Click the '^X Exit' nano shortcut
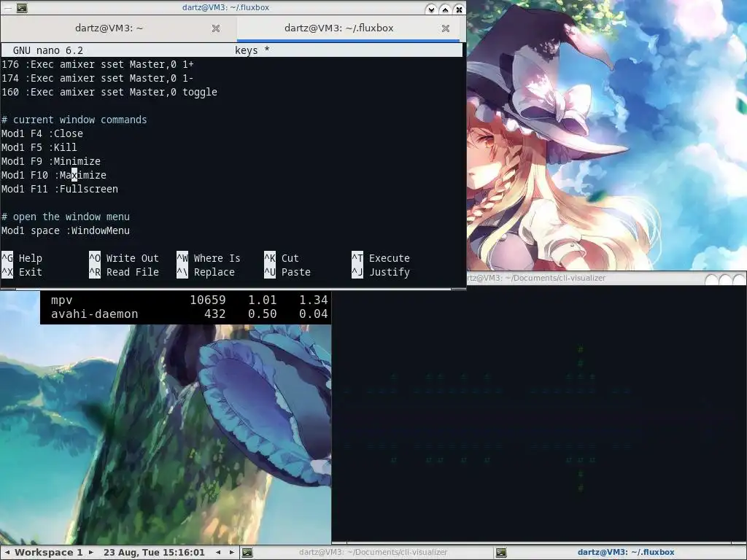Screen dimensions: 747x560 (x=22, y=272)
